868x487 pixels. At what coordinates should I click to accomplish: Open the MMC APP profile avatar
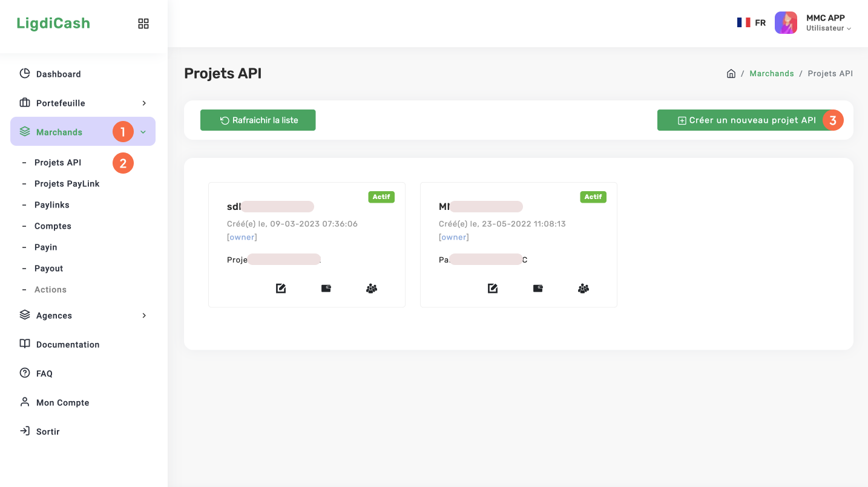[786, 22]
